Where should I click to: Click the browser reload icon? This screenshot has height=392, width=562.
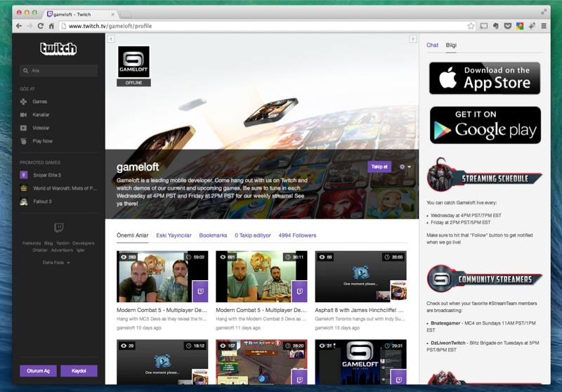point(40,26)
